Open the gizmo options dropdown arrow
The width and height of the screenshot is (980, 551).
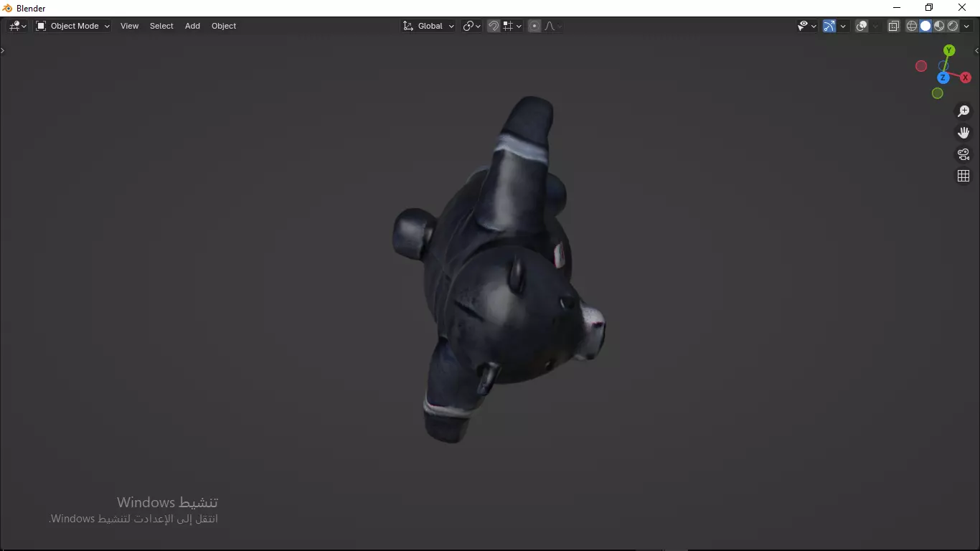(843, 26)
